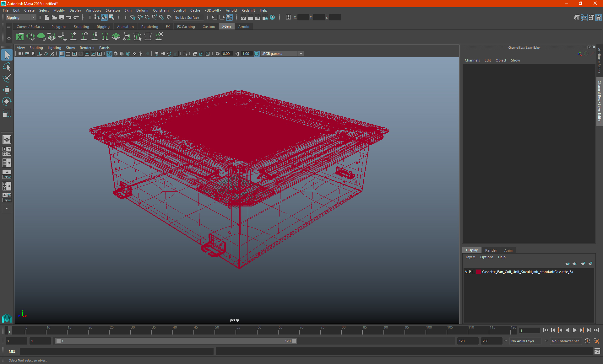Switch to the Render layer tab

(x=491, y=250)
